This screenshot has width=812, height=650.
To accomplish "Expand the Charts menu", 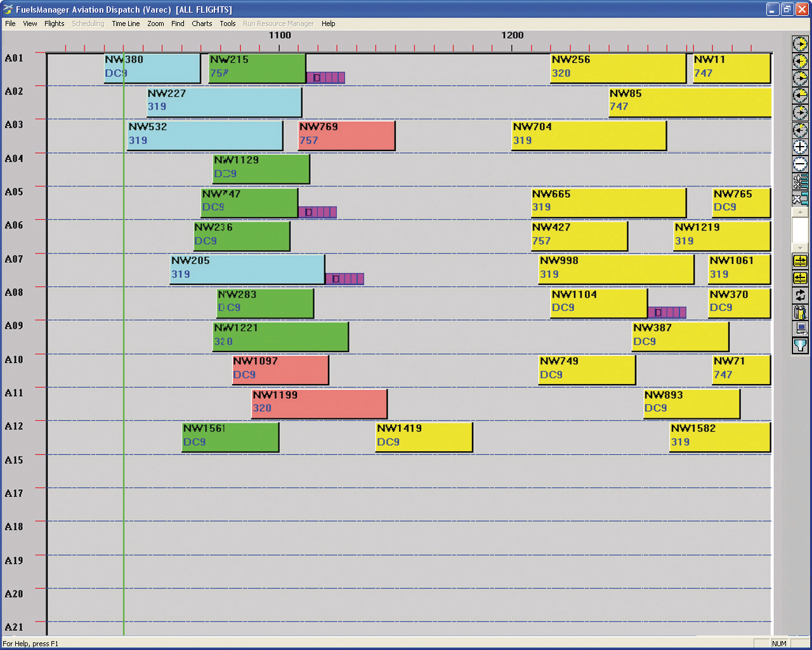I will click(x=202, y=23).
